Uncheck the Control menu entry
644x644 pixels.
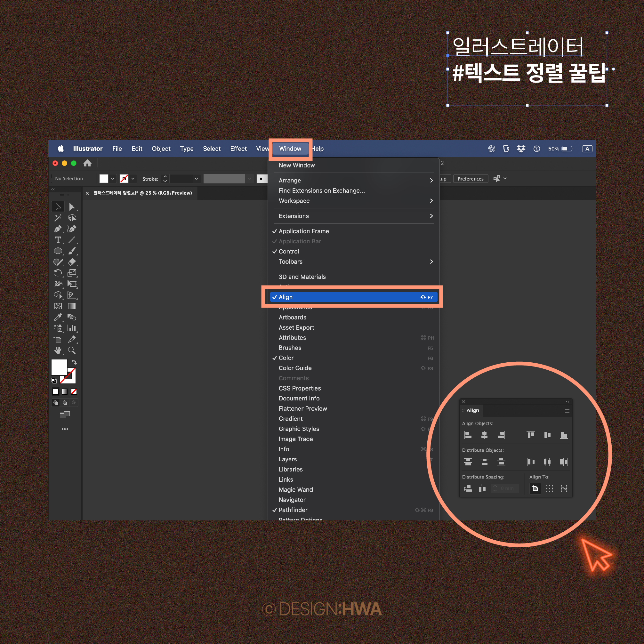[289, 251]
